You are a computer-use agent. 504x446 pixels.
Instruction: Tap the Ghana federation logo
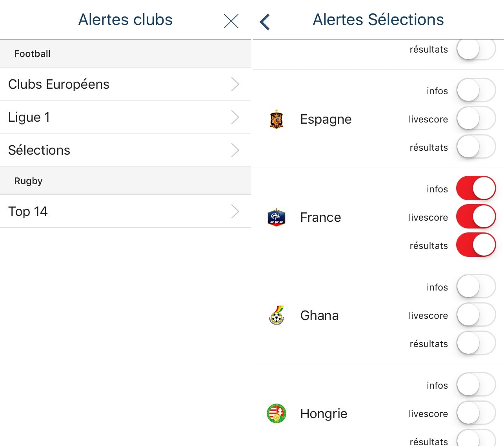point(277,316)
